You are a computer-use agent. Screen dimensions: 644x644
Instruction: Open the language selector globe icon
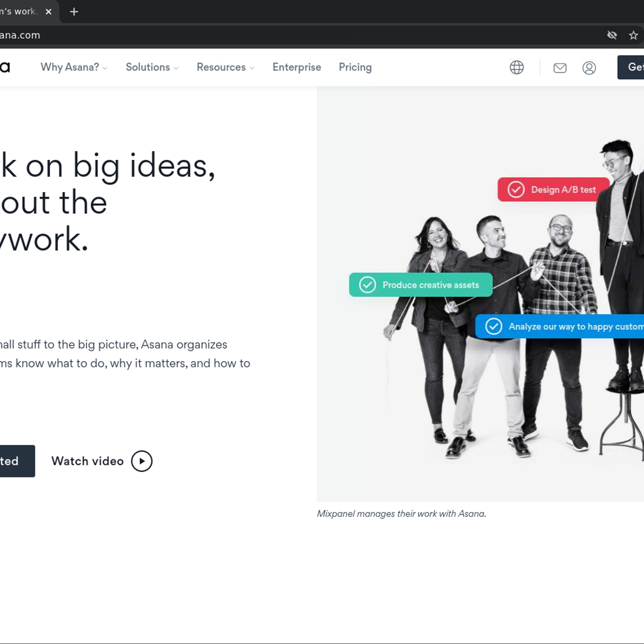pos(517,68)
